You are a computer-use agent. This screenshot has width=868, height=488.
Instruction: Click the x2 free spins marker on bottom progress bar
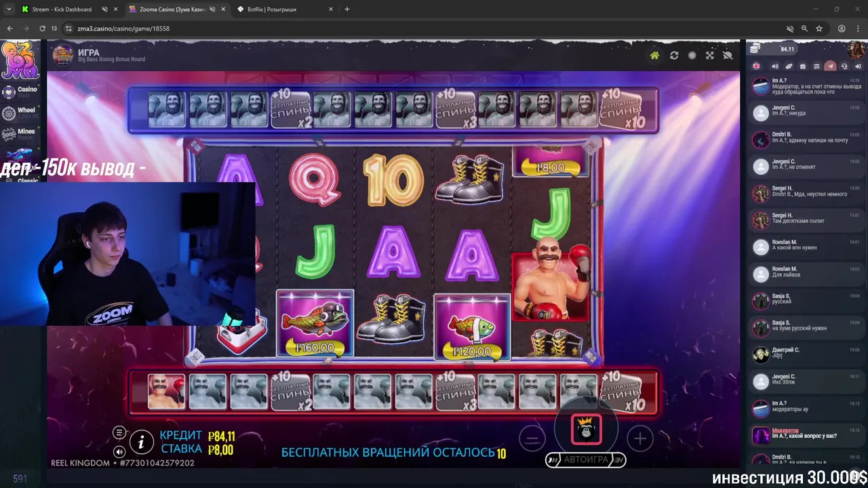(292, 392)
